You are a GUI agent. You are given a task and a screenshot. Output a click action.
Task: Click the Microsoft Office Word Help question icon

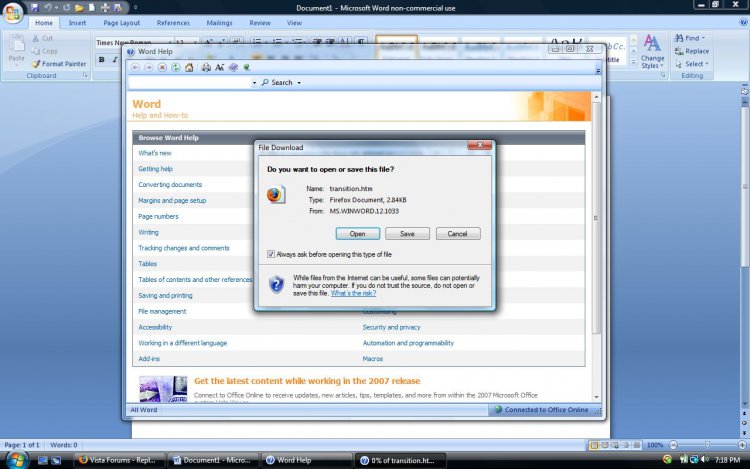[x=743, y=22]
